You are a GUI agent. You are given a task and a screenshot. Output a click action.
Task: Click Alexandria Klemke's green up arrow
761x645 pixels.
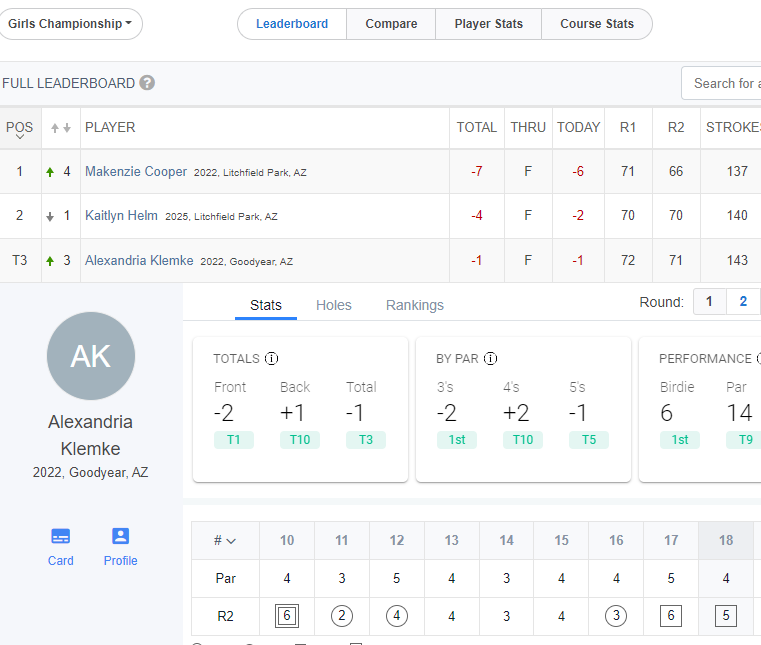pyautogui.click(x=50, y=261)
